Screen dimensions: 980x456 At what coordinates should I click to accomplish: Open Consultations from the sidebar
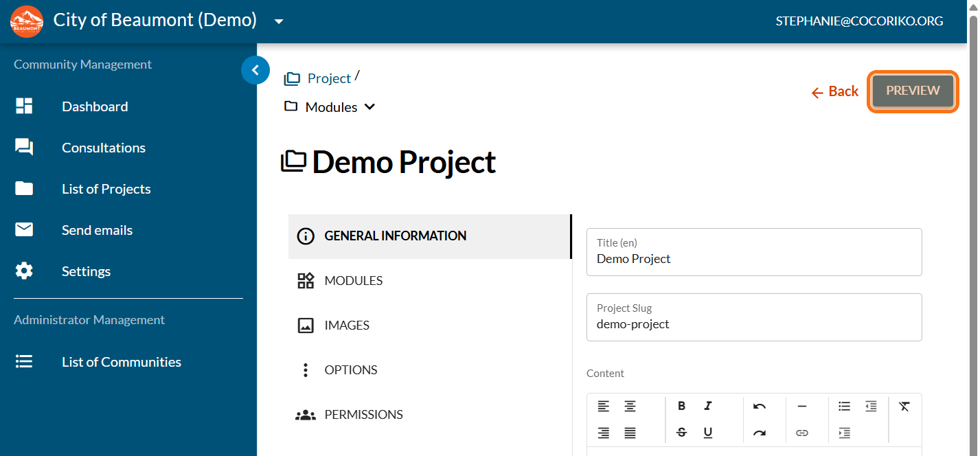pyautogui.click(x=103, y=148)
